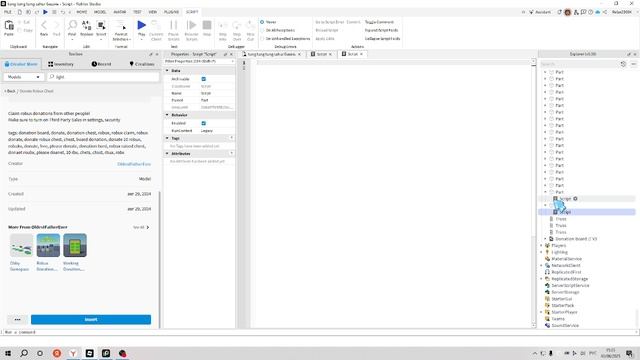Click the new file icon beside FILE
Screen dimensions: 640x360
[x=19, y=12]
